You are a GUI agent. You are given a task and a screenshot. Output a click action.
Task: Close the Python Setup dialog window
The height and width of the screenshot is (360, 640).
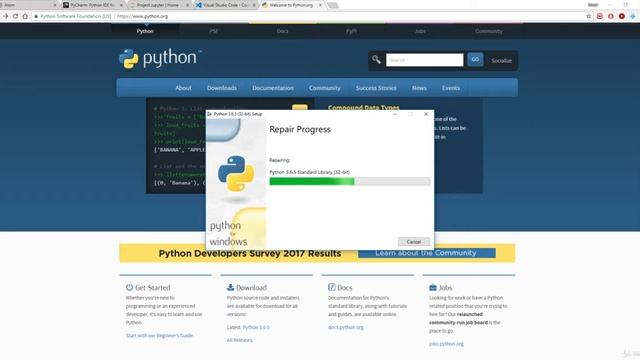pyautogui.click(x=426, y=114)
